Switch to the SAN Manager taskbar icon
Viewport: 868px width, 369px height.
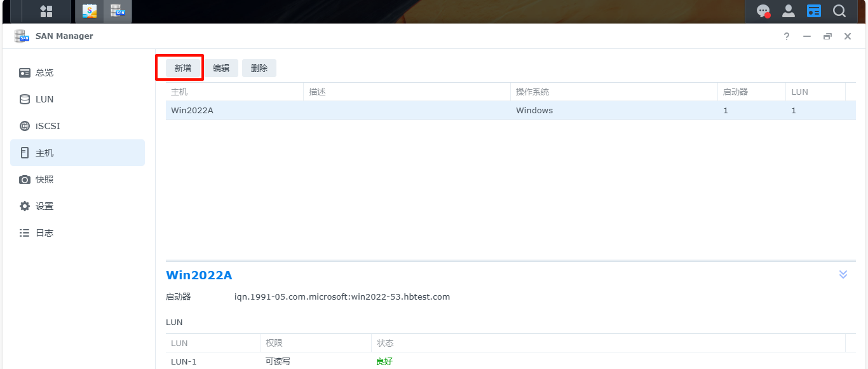(117, 11)
